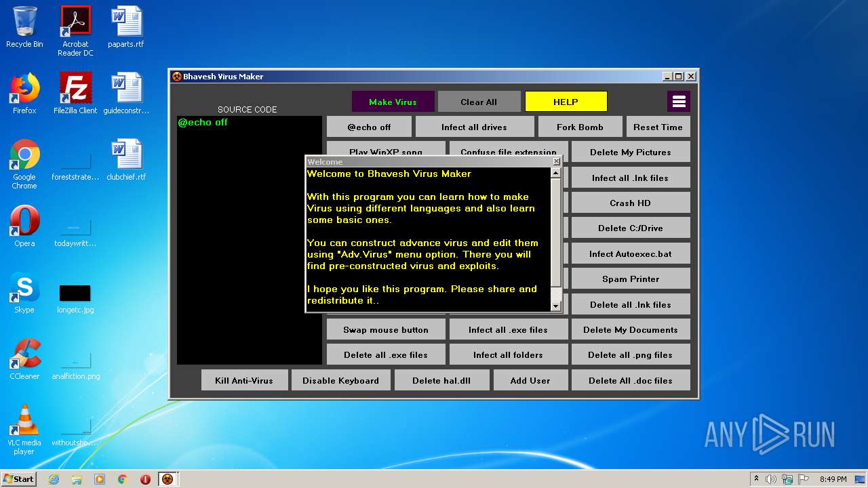Launch Firefox desktop shortcut
The height and width of the screenshot is (488, 868).
pos(24,94)
